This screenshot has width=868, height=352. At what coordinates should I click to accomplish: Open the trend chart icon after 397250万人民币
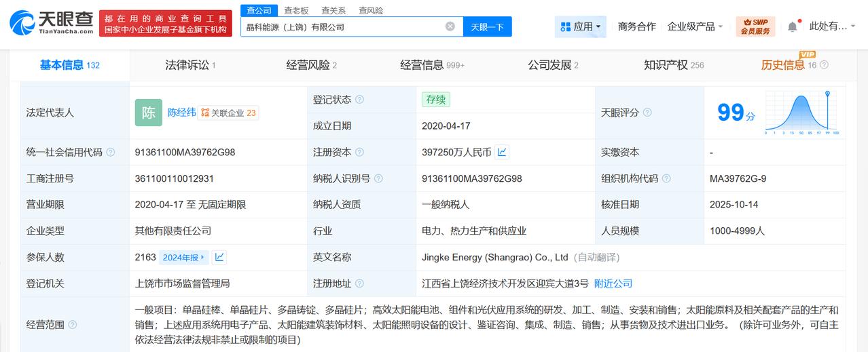click(502, 152)
